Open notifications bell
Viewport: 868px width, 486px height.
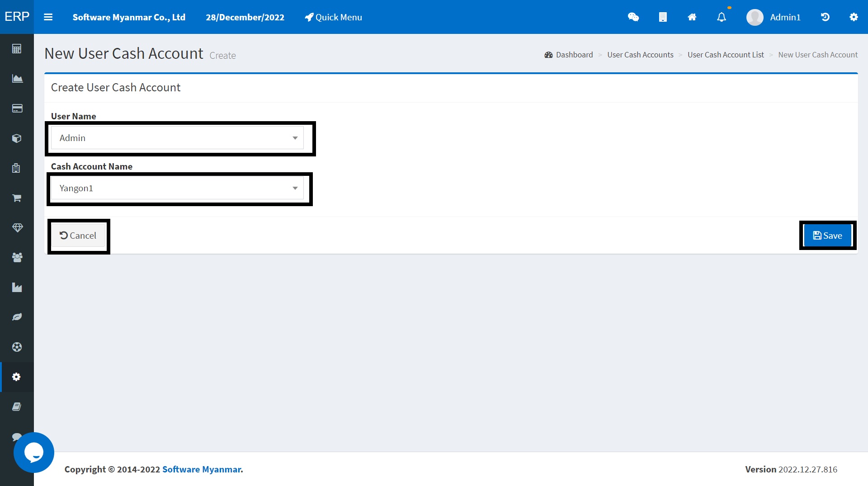722,17
